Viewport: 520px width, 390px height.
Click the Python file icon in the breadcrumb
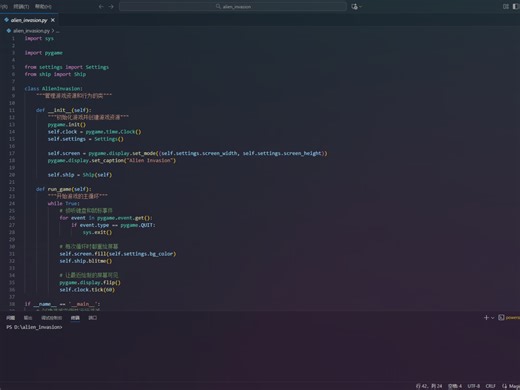click(9, 31)
